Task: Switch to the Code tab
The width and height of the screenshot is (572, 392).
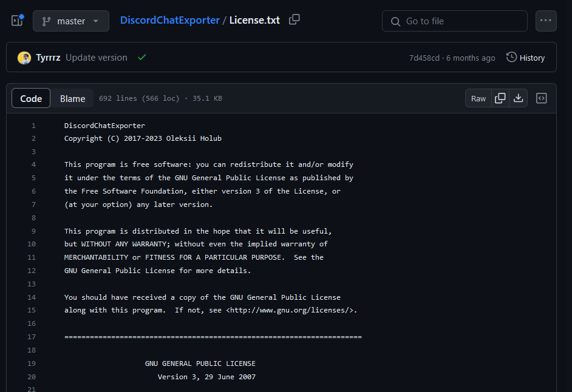Action: click(31, 98)
